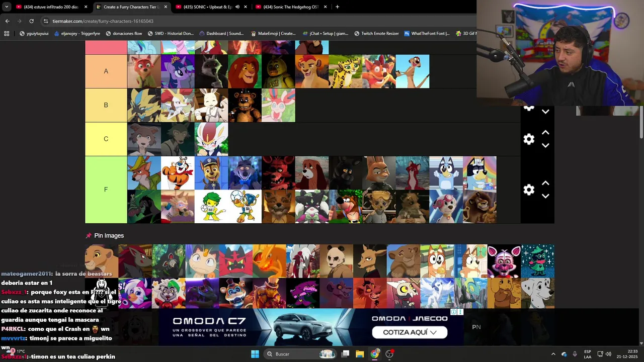The height and width of the screenshot is (362, 644).
Task: Open the 'Sonic The Hedgehog OST' tab
Action: [x=291, y=7]
